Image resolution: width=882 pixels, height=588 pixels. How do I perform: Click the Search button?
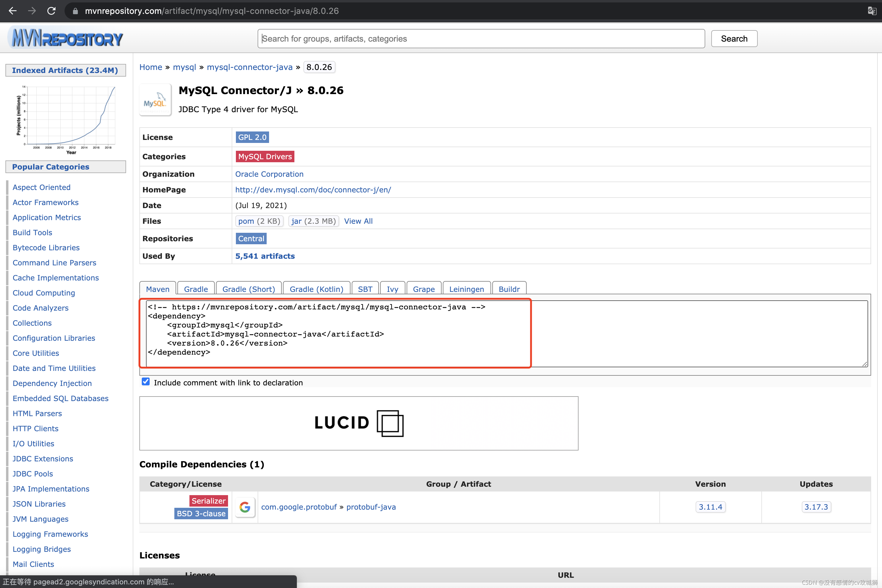(x=734, y=39)
